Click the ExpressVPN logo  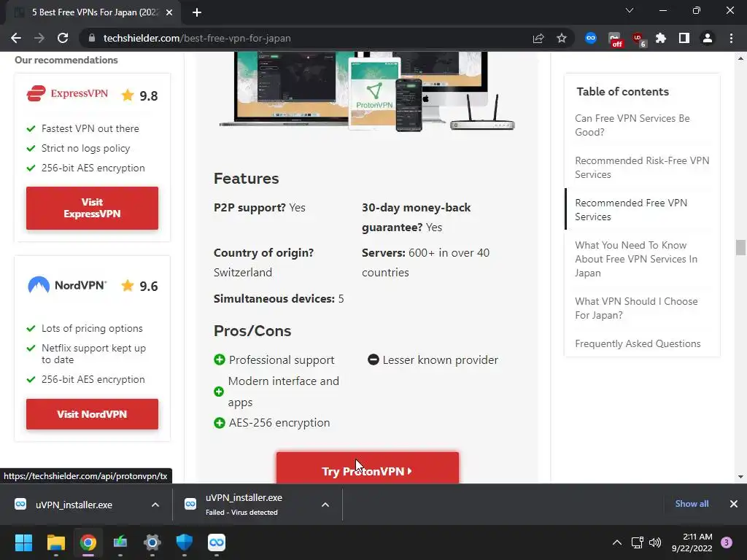[x=67, y=93]
